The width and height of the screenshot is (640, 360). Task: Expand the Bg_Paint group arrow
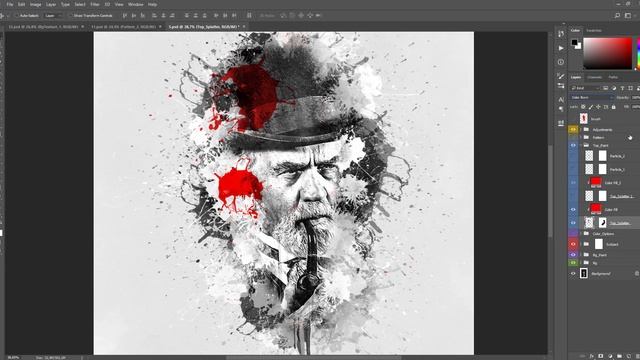pos(581,255)
